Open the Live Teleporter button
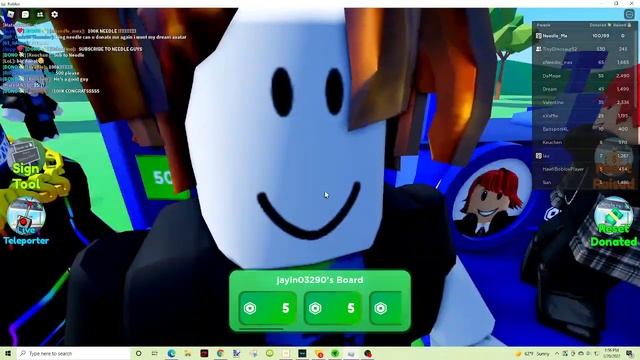The image size is (640, 360). [x=26, y=222]
